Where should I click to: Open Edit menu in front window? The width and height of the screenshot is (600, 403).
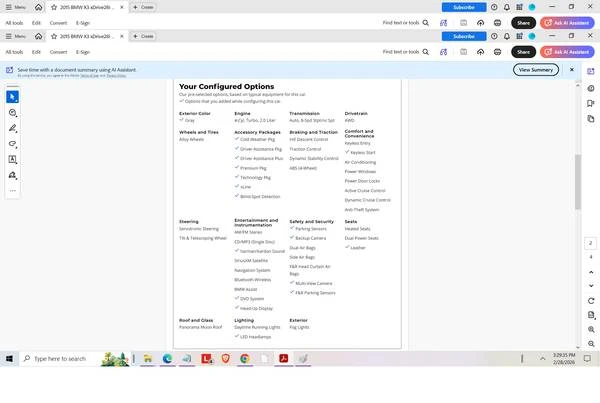[x=36, y=52]
